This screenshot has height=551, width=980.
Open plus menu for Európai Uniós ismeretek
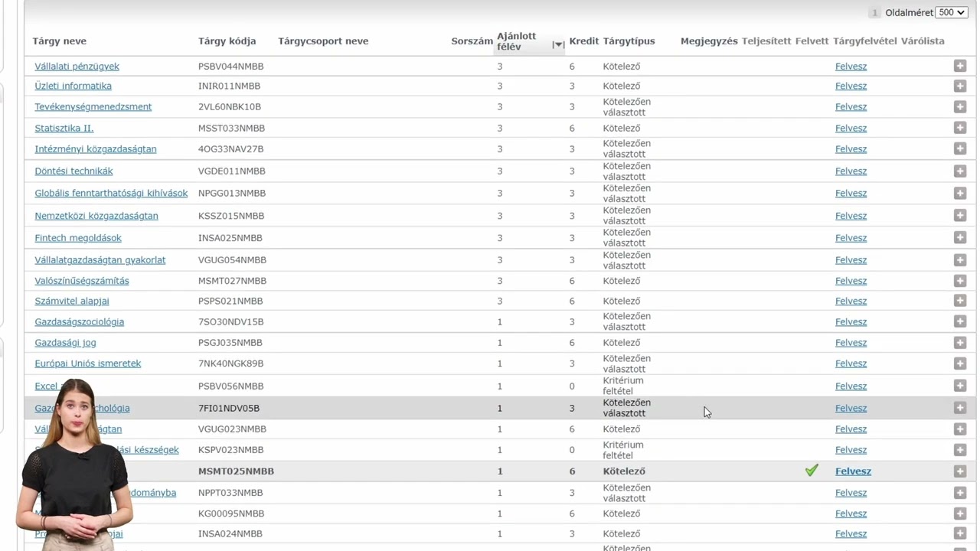(x=960, y=363)
